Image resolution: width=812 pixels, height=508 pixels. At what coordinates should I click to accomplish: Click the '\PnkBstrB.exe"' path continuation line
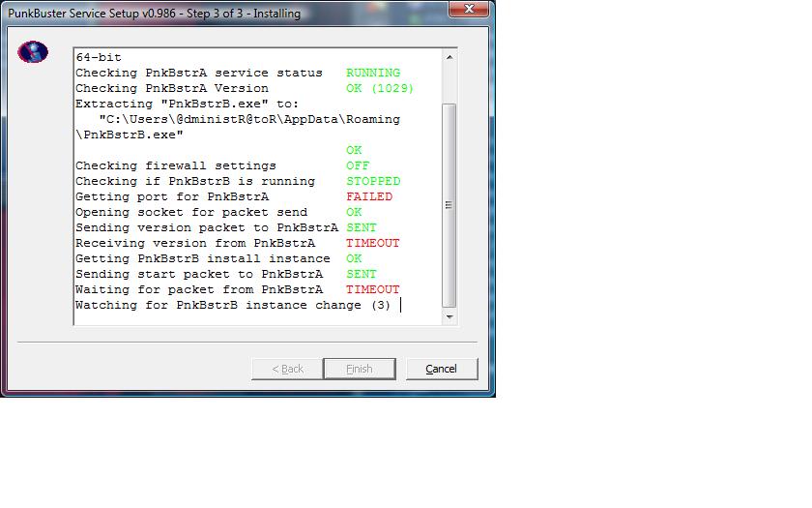tap(130, 134)
